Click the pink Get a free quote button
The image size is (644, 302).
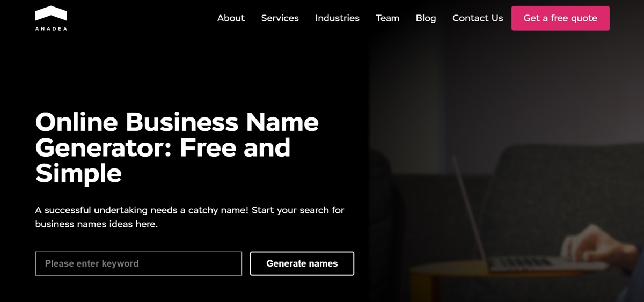point(560,18)
